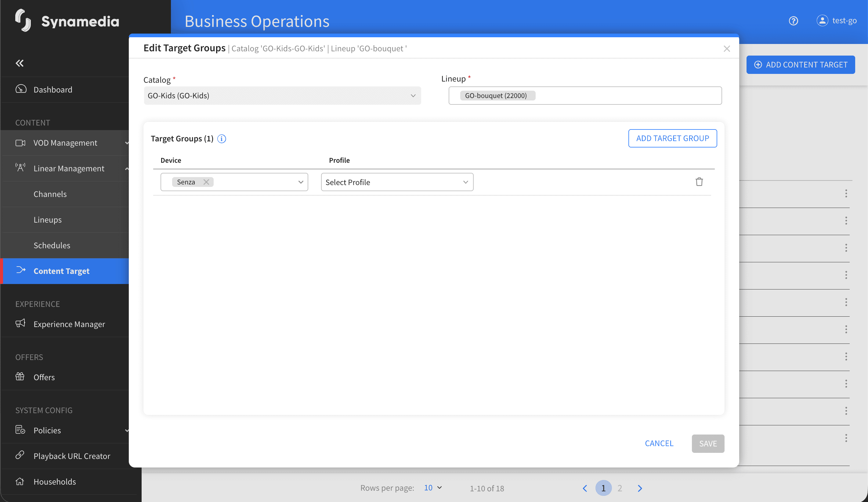
Task: Open the Select Profile dropdown
Action: click(397, 182)
